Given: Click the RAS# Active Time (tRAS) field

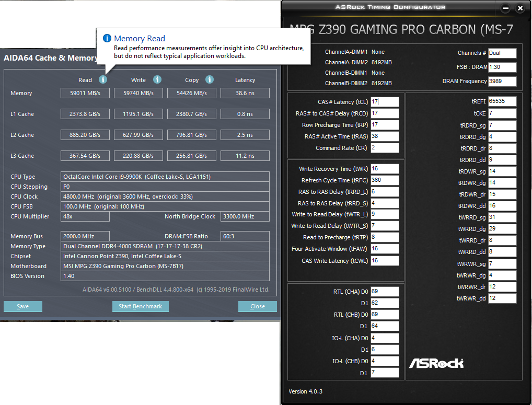Looking at the screenshot, I should point(385,136).
